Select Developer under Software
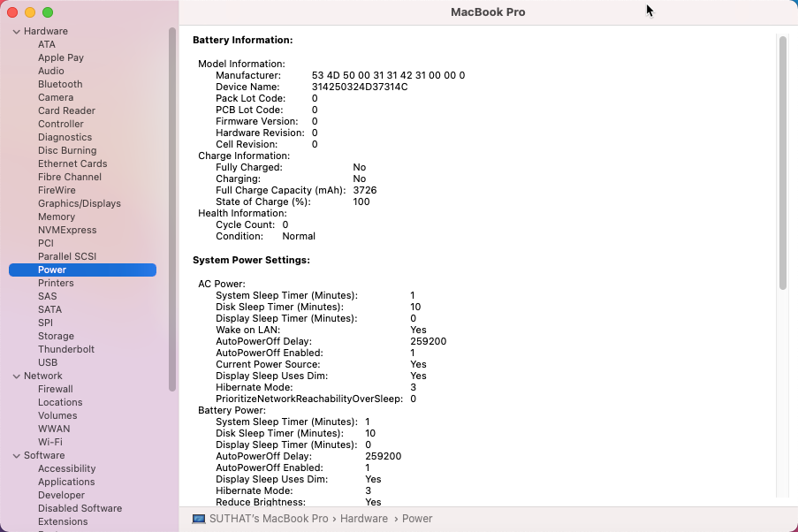Screen dimensions: 798x532 pyautogui.click(x=61, y=494)
